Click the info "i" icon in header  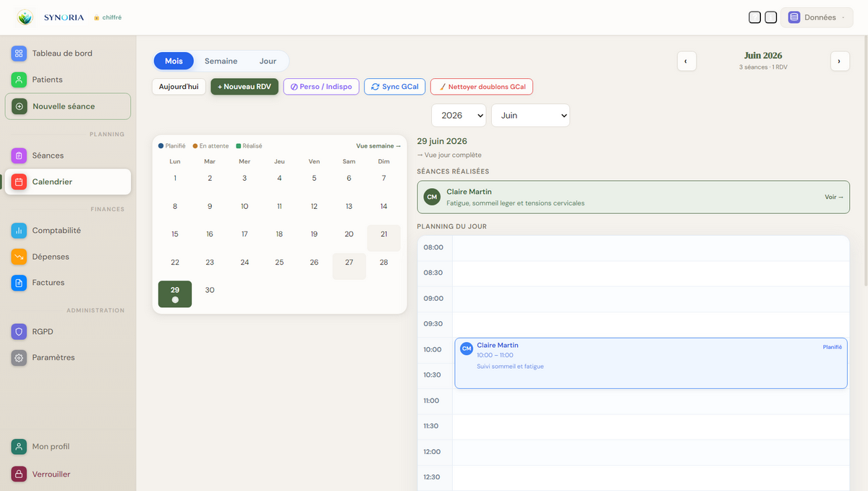point(771,17)
